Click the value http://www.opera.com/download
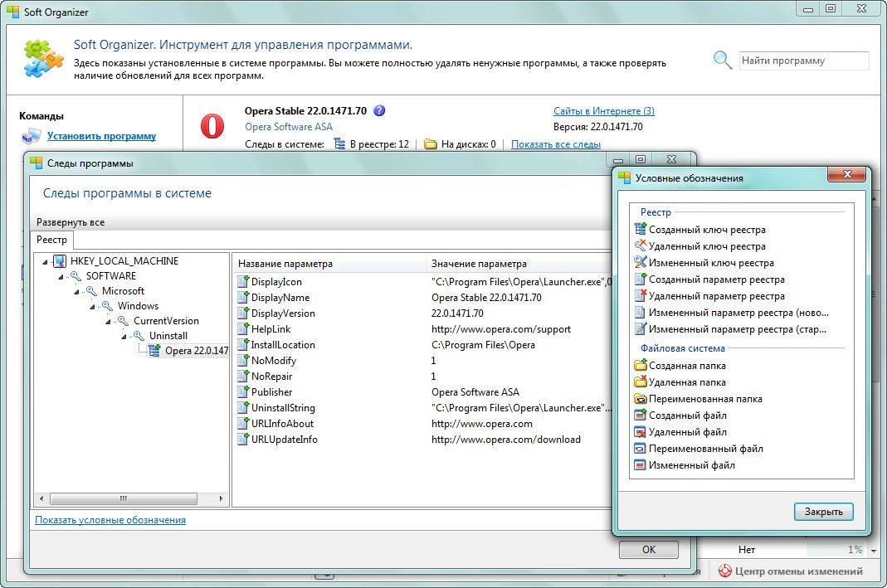This screenshot has height=588, width=887. click(505, 440)
